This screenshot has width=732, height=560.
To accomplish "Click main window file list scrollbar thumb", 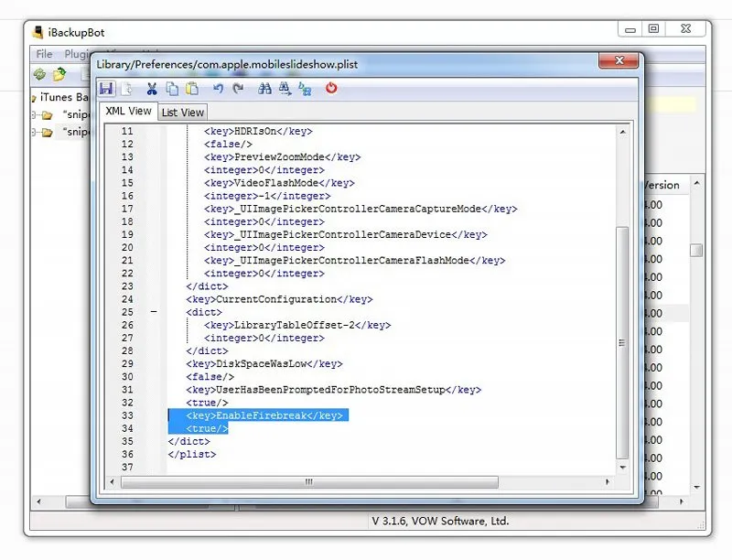I will tap(696, 250).
